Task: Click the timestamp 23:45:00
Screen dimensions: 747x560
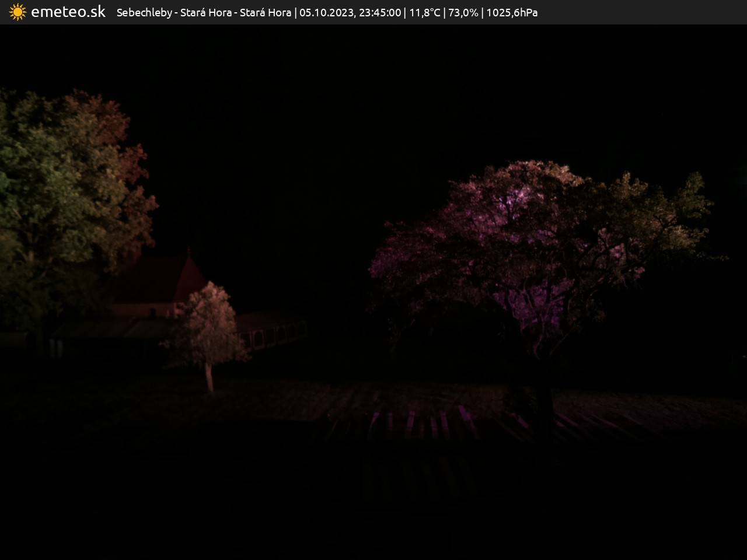Action: (380, 13)
